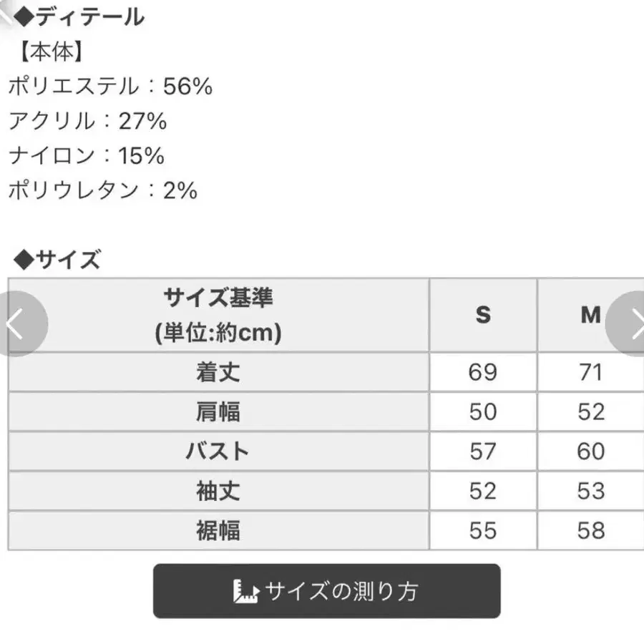Click the 裾幅 row label
This screenshot has width=644, height=644.
click(218, 530)
